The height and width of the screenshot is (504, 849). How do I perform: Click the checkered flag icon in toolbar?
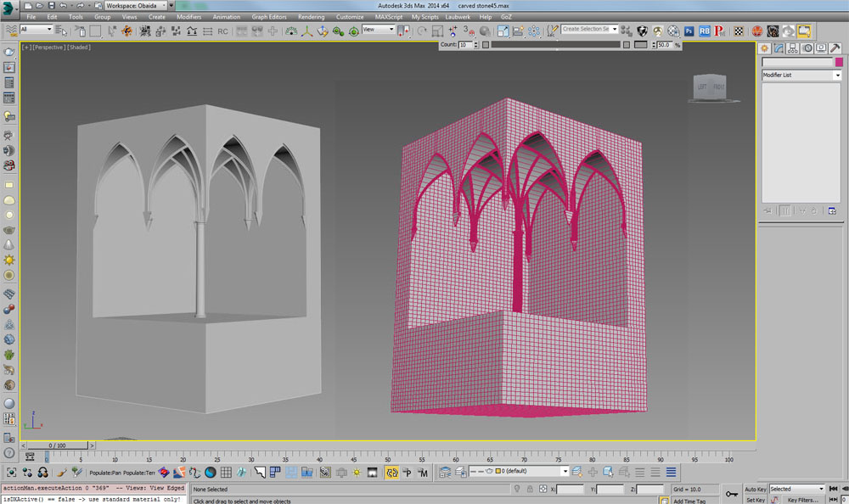(739, 31)
